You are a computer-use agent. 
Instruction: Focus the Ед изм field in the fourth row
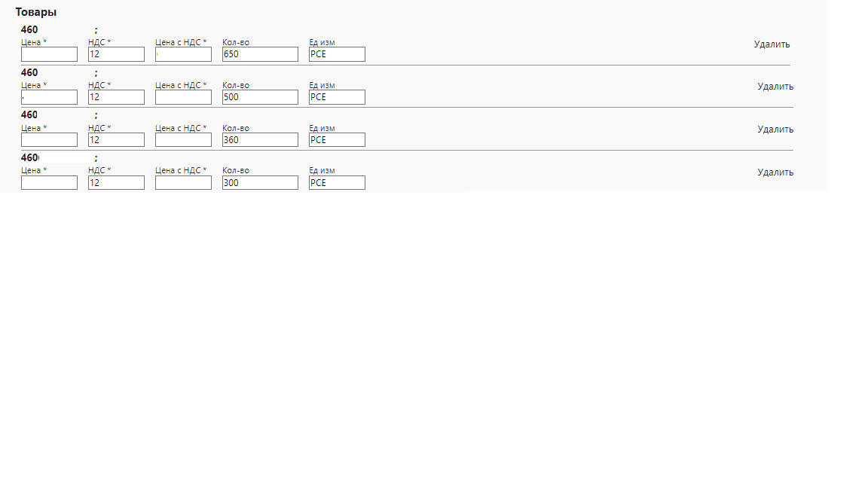tap(337, 183)
